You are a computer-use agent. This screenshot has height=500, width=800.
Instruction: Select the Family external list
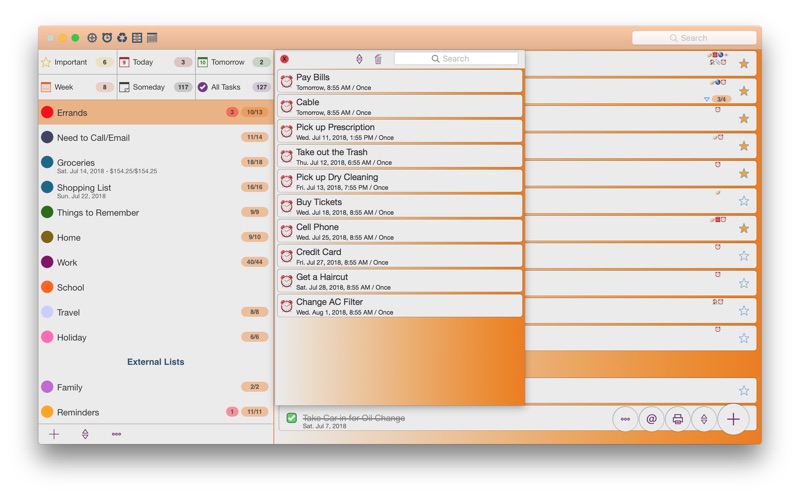click(x=156, y=387)
